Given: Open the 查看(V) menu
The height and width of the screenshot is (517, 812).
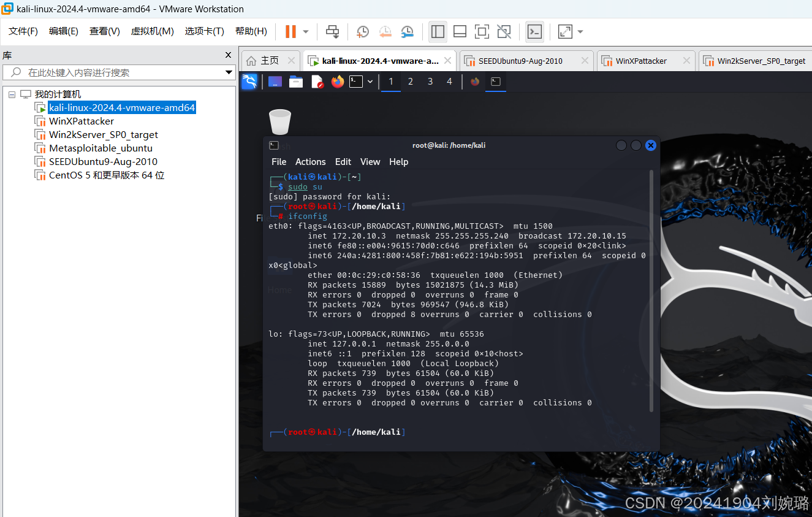Looking at the screenshot, I should tap(105, 31).
